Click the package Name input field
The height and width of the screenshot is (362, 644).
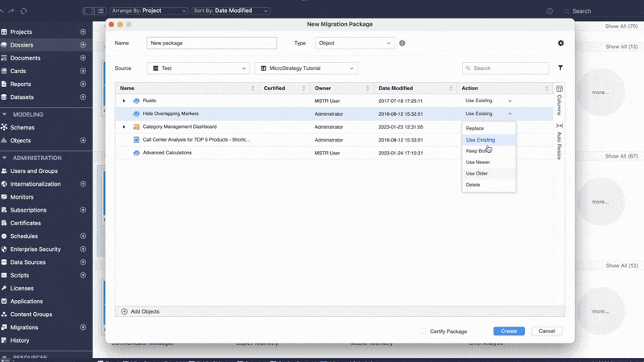click(212, 43)
